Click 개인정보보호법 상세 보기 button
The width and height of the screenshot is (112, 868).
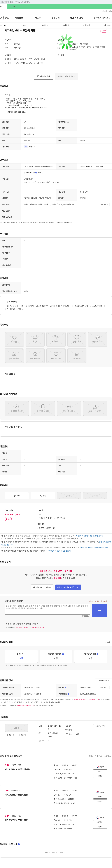tap(42, 587)
